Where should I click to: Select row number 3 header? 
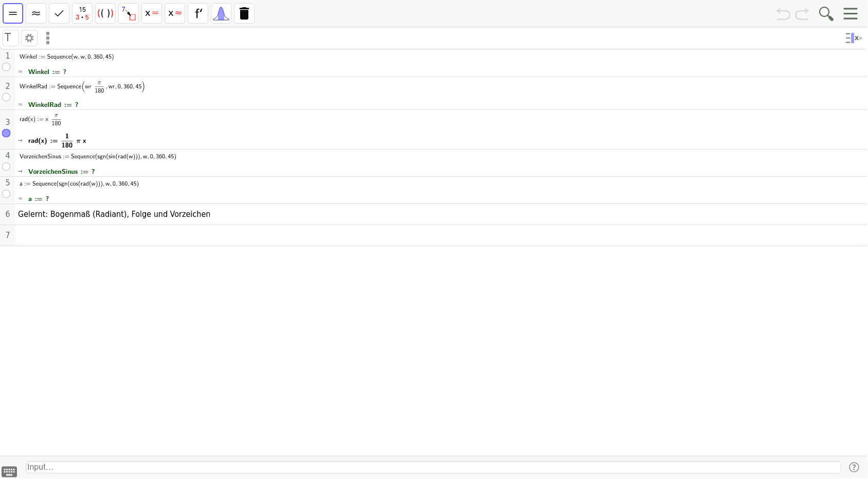[8, 122]
